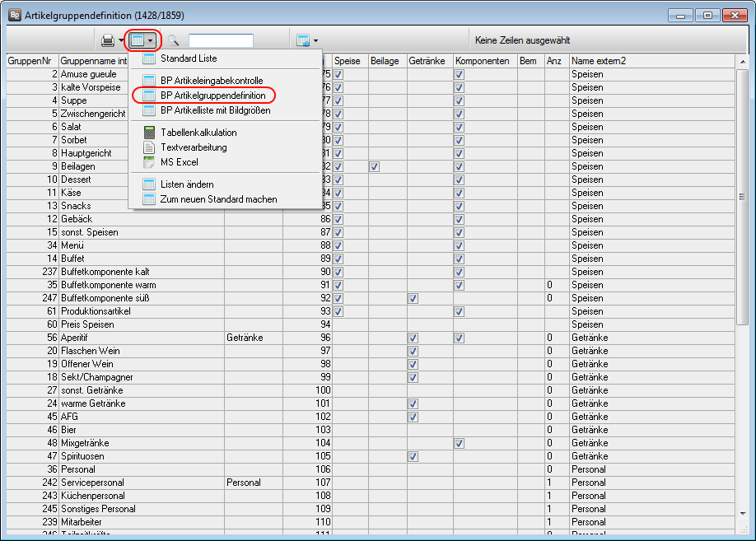Click the MS Excel icon

tap(149, 162)
